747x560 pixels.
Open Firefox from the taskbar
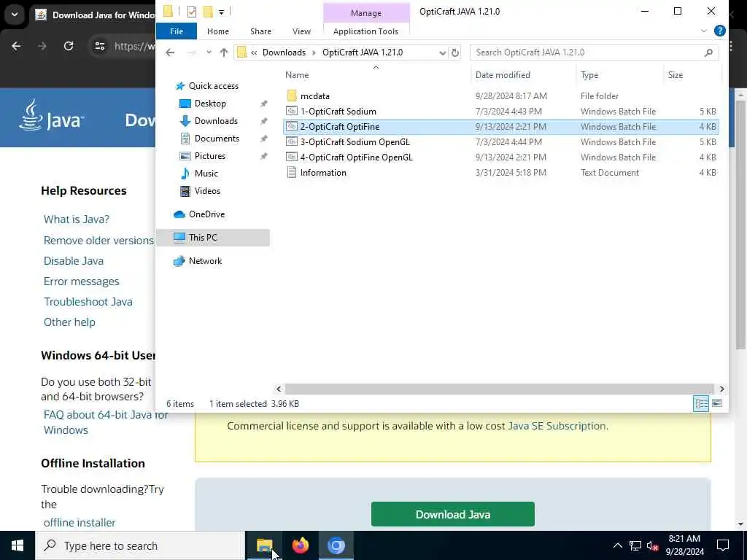click(x=300, y=545)
